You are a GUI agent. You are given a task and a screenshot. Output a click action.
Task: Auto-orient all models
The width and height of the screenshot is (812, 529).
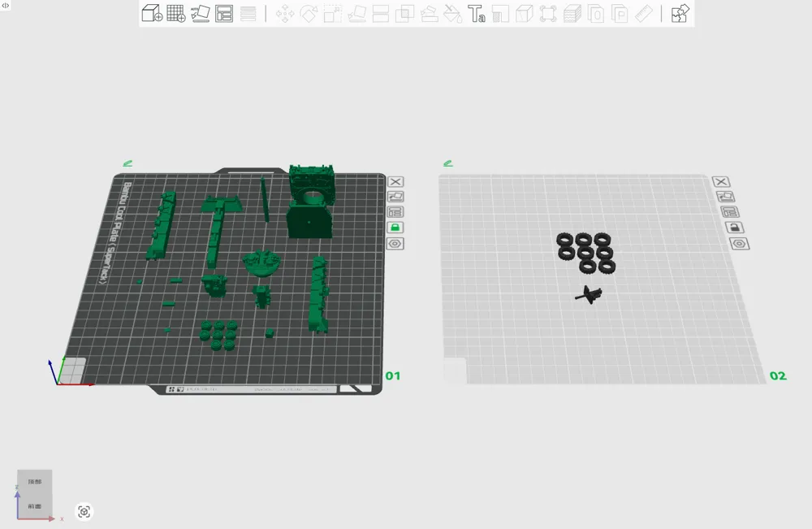pos(200,13)
